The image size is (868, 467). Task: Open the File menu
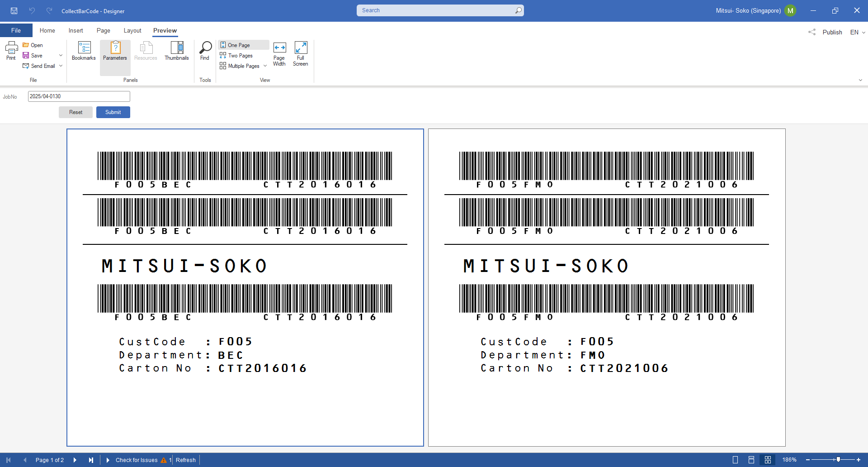[x=16, y=30]
